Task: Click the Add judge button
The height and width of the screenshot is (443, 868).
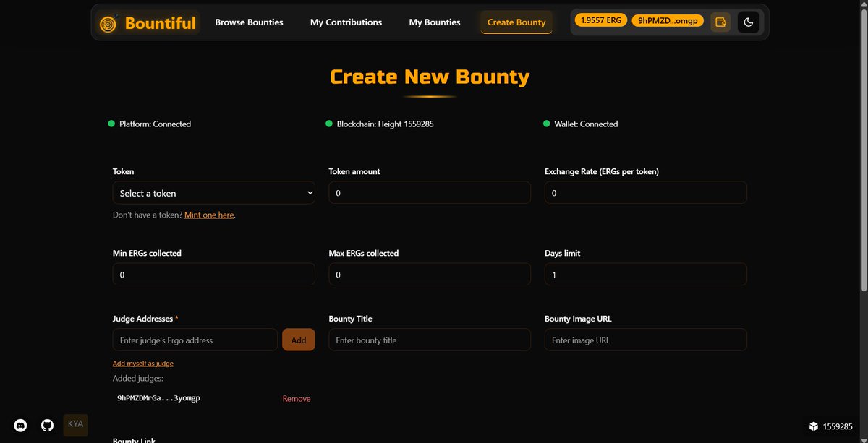Action: point(299,340)
